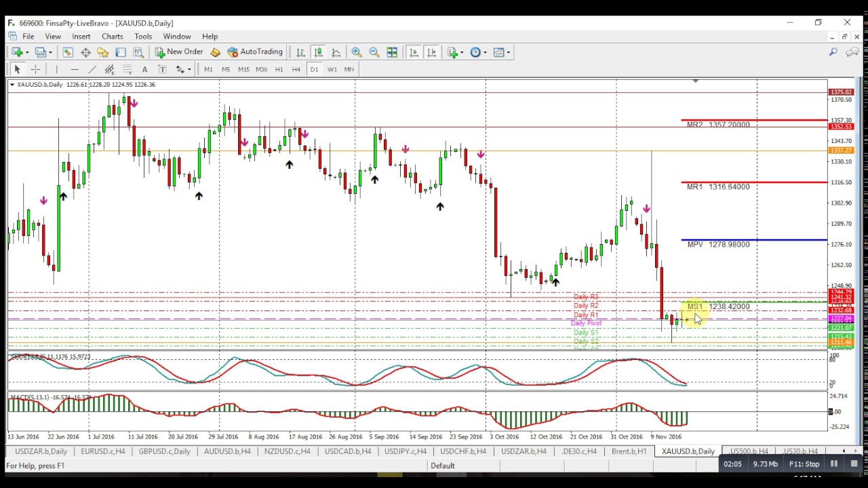Open the Profiles icon in toolbar

coord(40,52)
